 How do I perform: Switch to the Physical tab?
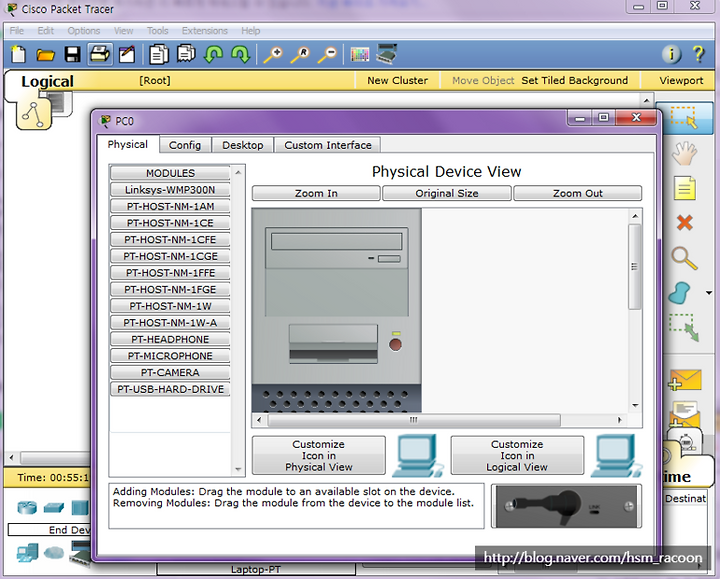click(x=128, y=144)
